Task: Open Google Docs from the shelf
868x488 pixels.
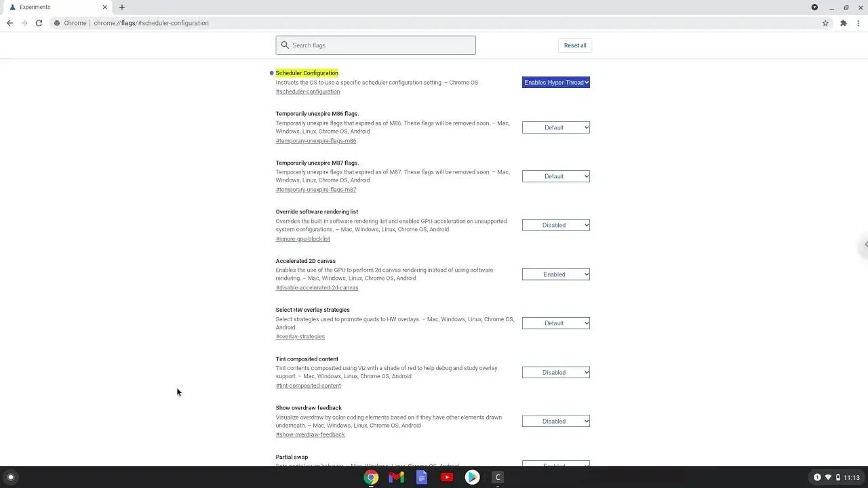Action: [422, 477]
